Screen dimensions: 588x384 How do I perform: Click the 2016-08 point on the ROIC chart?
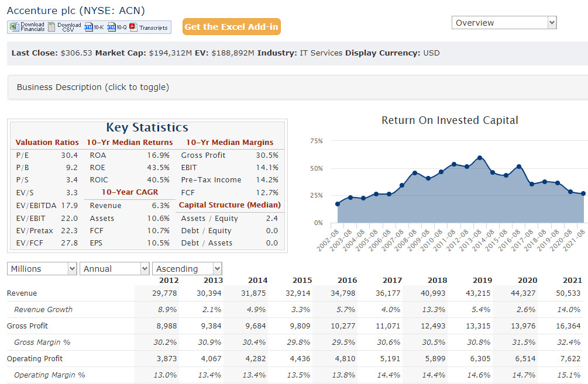[518, 167]
